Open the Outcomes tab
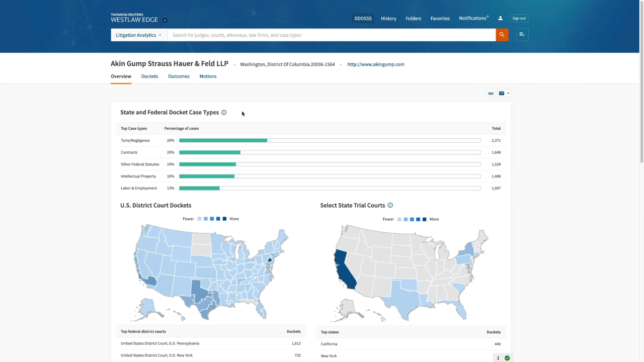Image resolution: width=644 pixels, height=362 pixels. point(179,76)
